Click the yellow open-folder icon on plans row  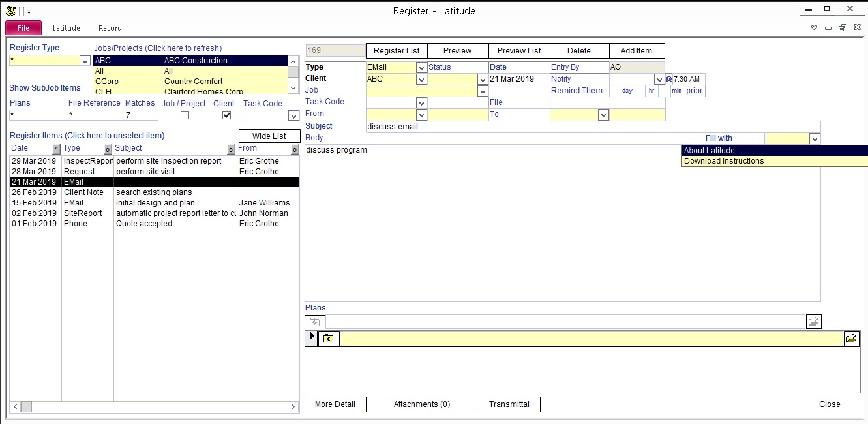pos(852,339)
